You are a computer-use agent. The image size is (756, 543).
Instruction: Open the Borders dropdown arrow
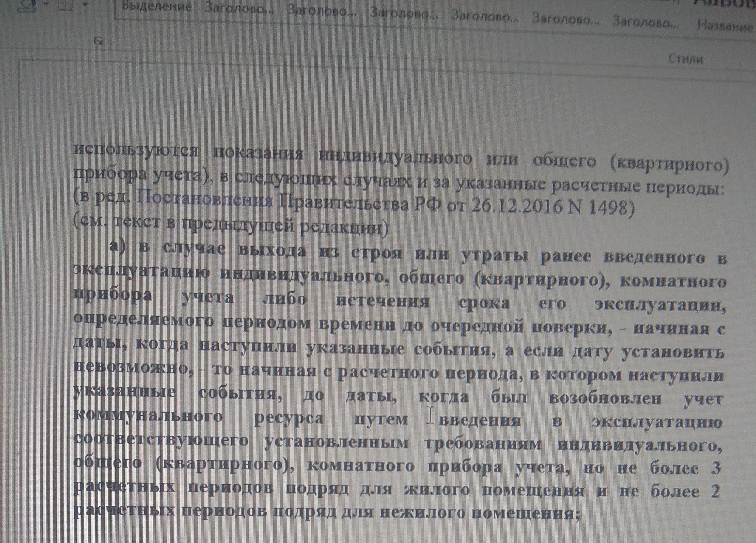pyautogui.click(x=85, y=5)
